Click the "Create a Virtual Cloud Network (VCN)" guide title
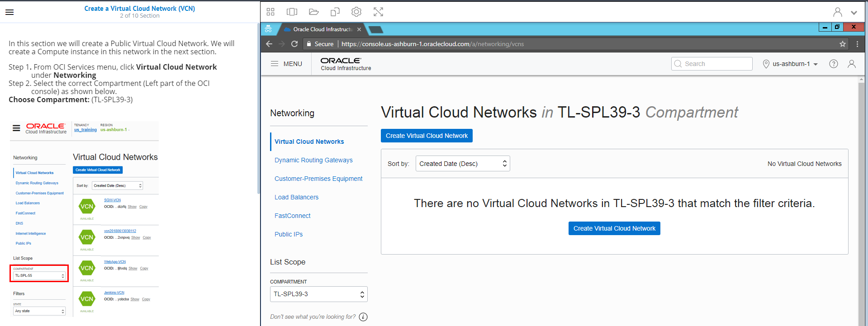 (x=140, y=9)
